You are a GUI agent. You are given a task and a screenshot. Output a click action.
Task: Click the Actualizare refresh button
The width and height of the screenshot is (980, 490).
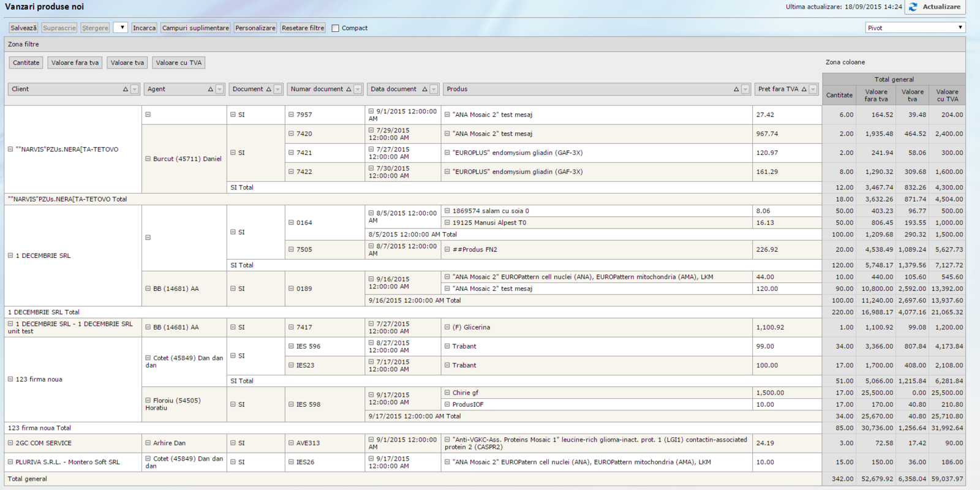pyautogui.click(x=935, y=7)
